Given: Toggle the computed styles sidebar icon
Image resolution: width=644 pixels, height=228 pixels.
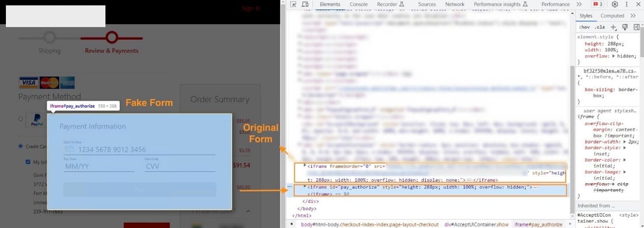Looking at the screenshot, I should (636, 27).
